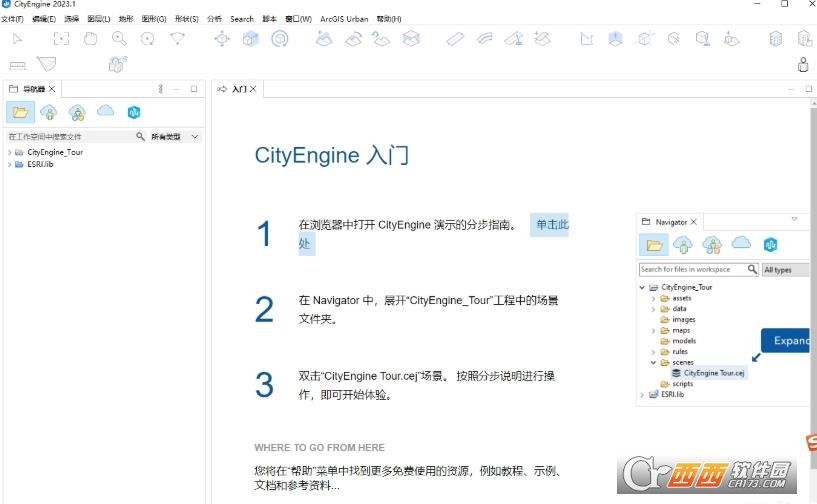Open the 所有类型 file type dropdown
This screenshot has width=817, height=504.
[x=175, y=137]
